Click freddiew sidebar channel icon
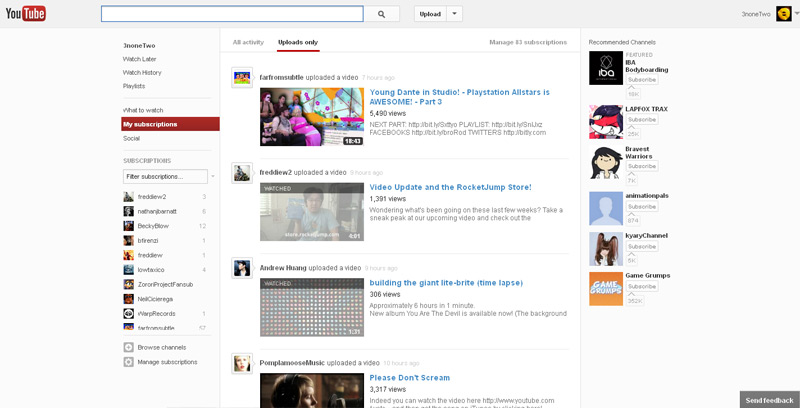This screenshot has width=800, height=408. pos(129,255)
